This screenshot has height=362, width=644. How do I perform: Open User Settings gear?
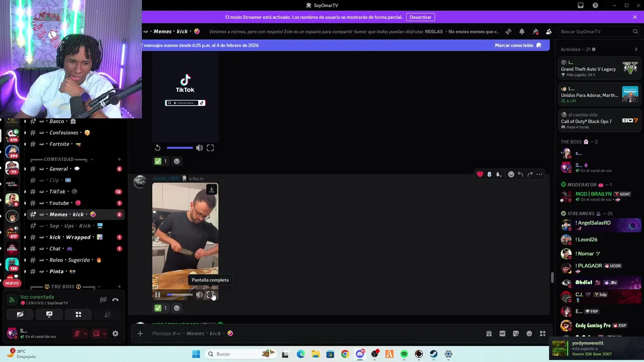[x=115, y=333]
